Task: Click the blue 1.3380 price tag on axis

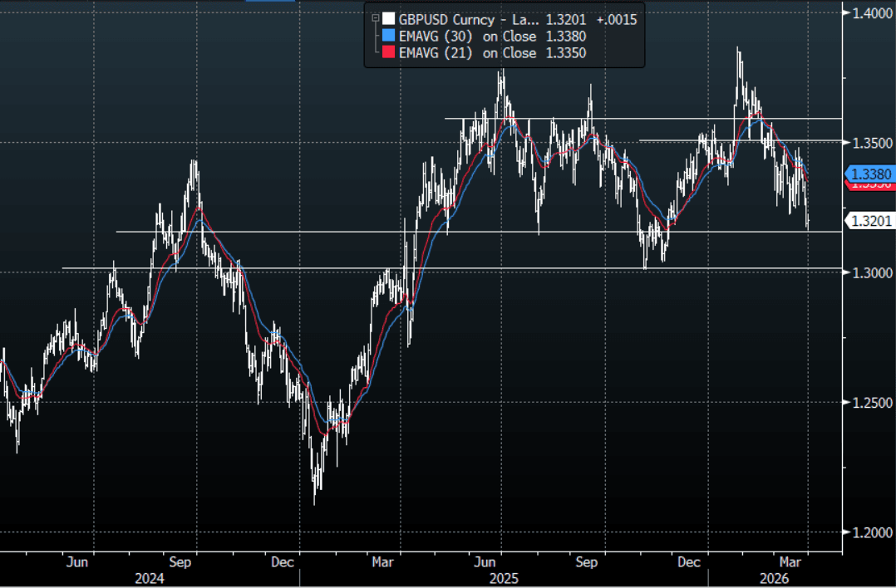Action: pos(870,174)
